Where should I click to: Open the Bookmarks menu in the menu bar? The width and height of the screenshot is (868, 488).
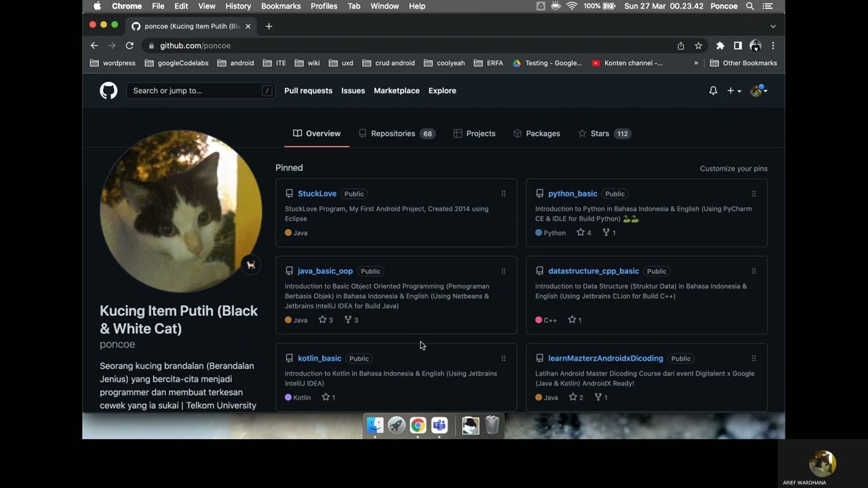(x=281, y=6)
